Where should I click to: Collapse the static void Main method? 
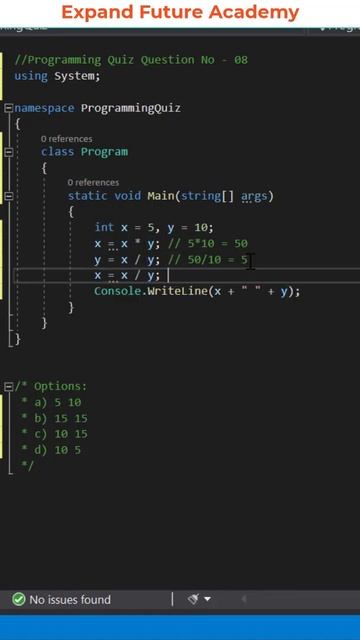(8, 196)
